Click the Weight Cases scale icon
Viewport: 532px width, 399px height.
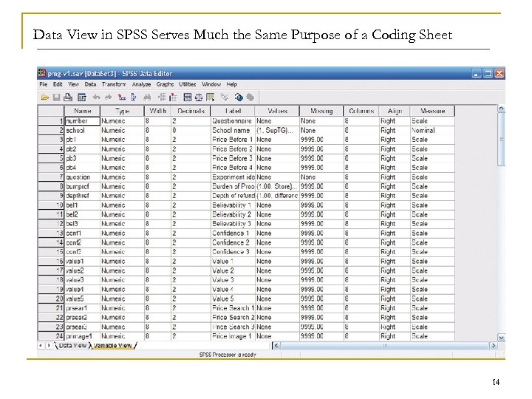[x=199, y=98]
